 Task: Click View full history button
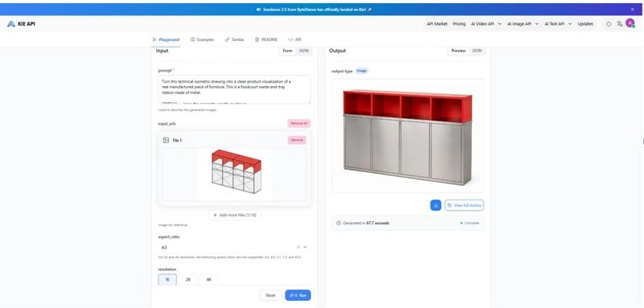coord(464,205)
